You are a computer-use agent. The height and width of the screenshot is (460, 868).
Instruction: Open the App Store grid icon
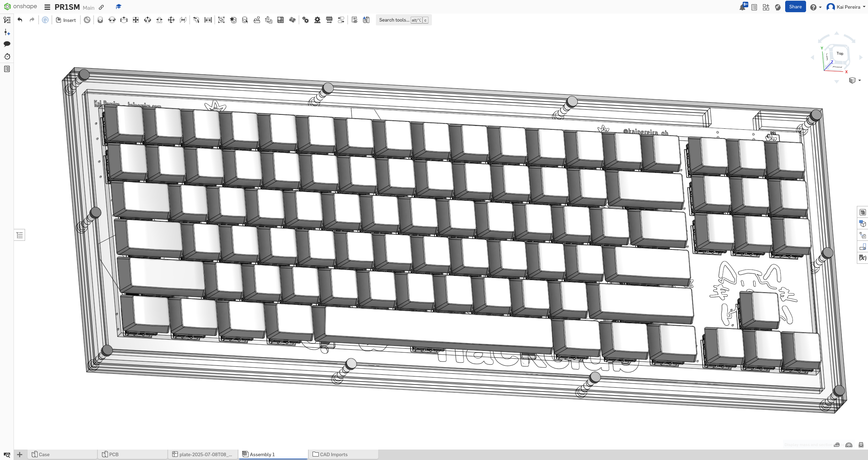tap(766, 7)
